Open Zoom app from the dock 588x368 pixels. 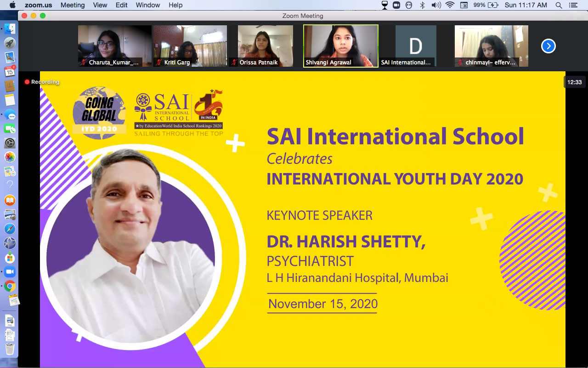(x=10, y=271)
